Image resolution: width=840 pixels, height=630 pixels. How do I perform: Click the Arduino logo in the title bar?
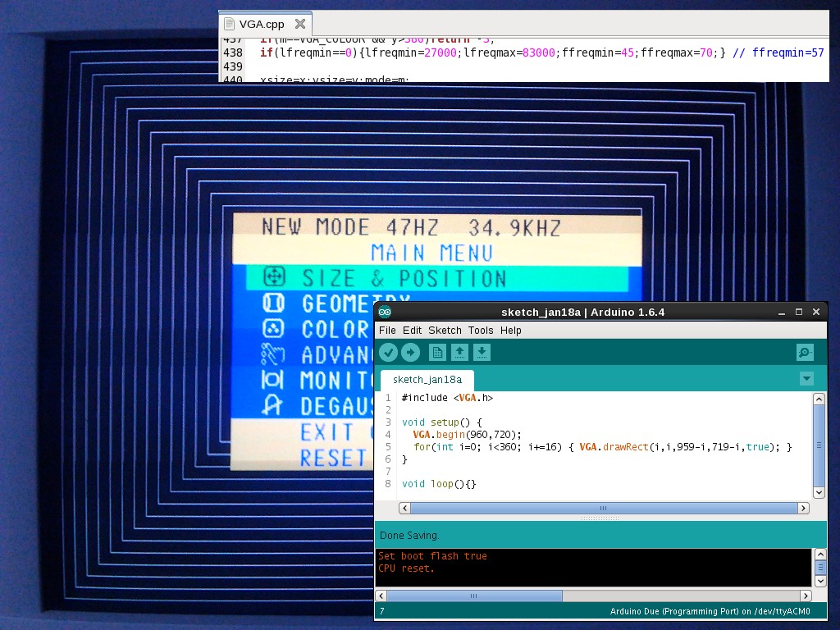386,313
